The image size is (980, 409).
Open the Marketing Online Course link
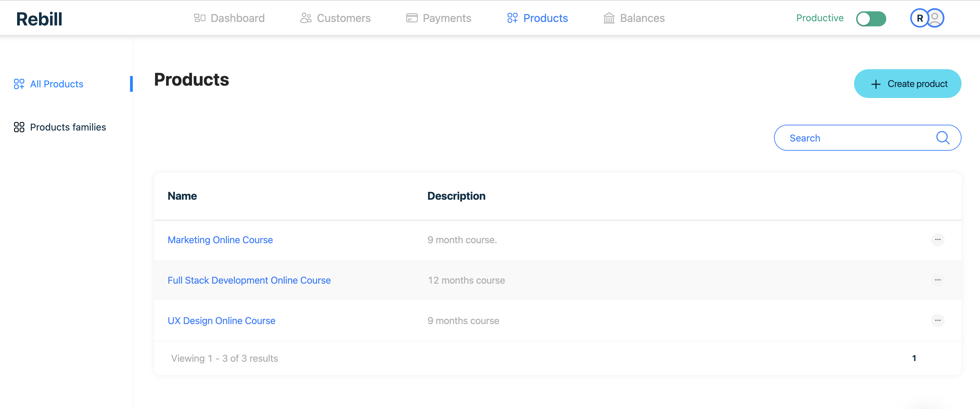point(220,239)
